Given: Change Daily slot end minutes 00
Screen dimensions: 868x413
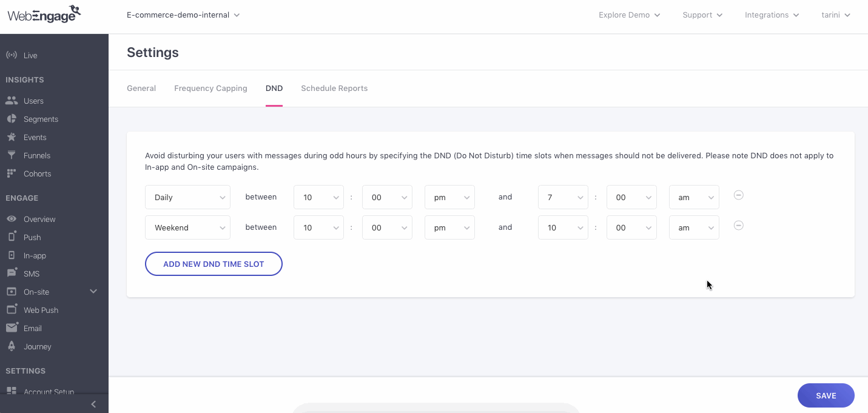Looking at the screenshot, I should [x=631, y=197].
